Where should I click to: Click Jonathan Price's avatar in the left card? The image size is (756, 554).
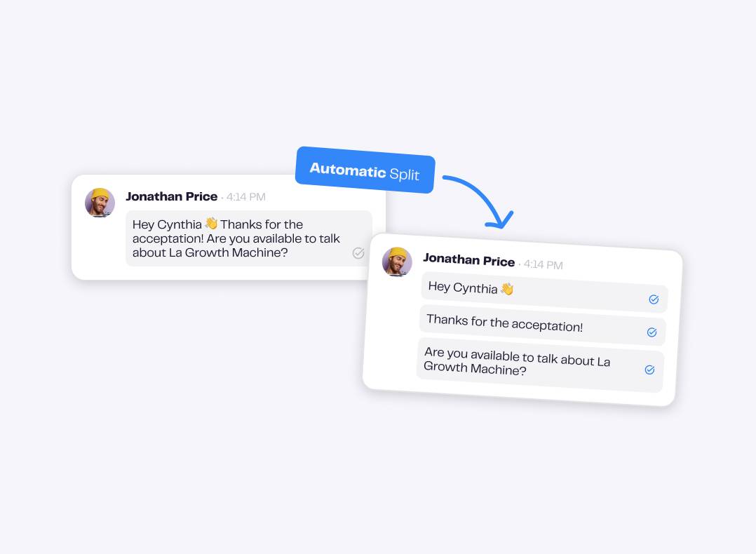pos(100,203)
